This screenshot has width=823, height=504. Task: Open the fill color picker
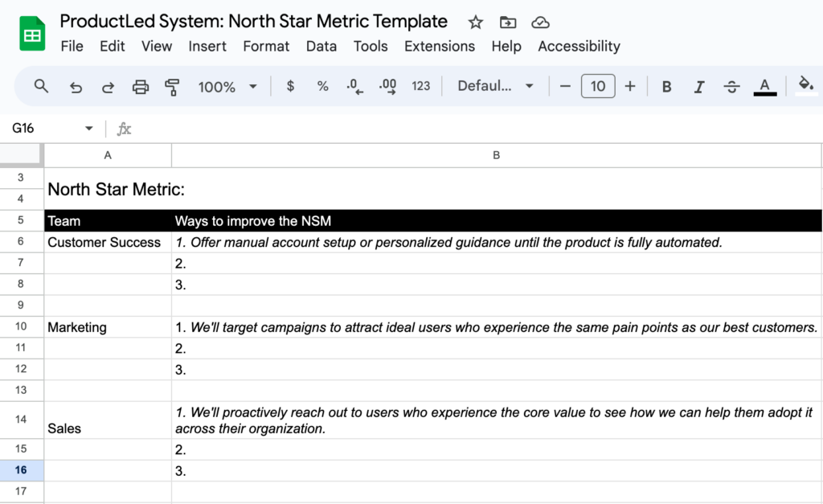coord(806,86)
